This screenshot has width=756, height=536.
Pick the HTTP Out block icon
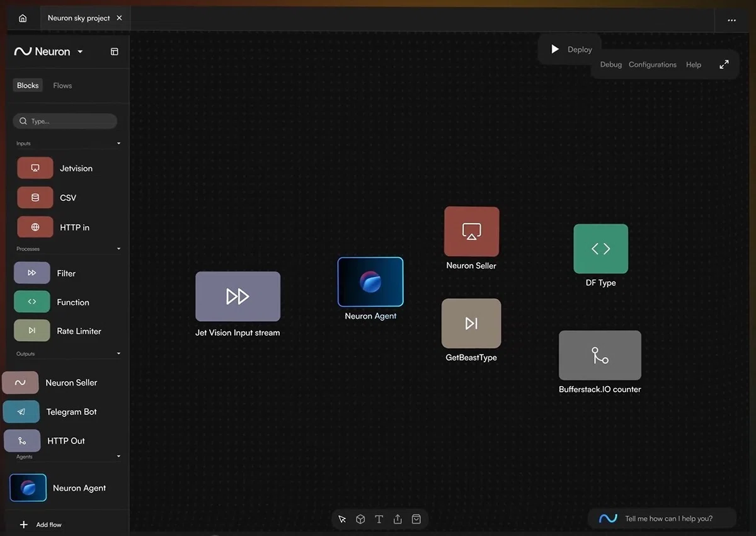click(22, 441)
